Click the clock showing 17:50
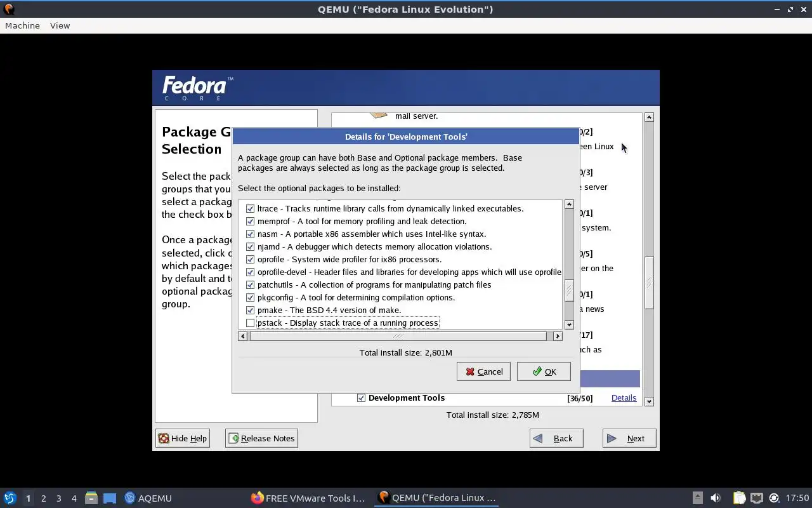812x508 pixels. (797, 498)
